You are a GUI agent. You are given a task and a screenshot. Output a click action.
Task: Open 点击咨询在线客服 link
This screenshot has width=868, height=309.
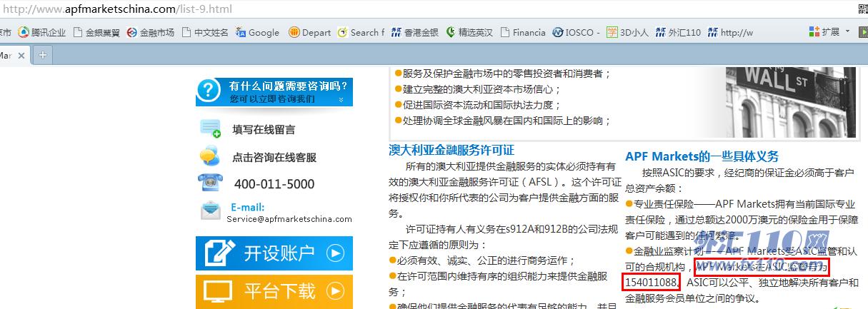[274, 158]
